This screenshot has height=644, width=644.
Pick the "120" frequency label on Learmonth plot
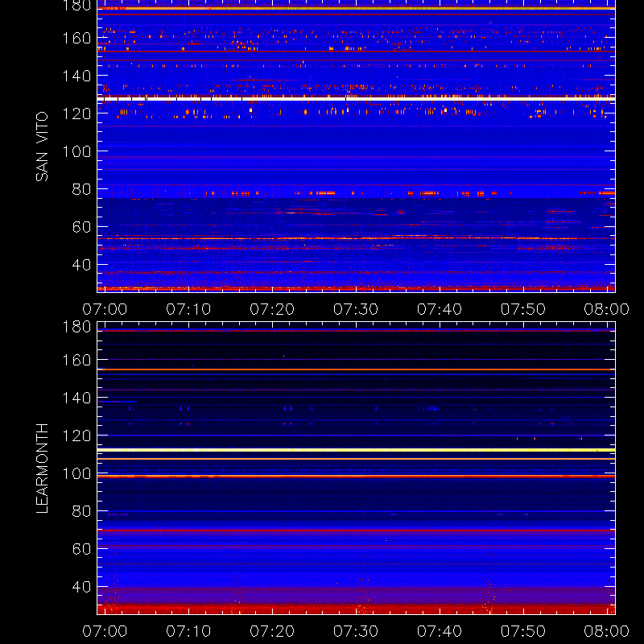click(76, 436)
